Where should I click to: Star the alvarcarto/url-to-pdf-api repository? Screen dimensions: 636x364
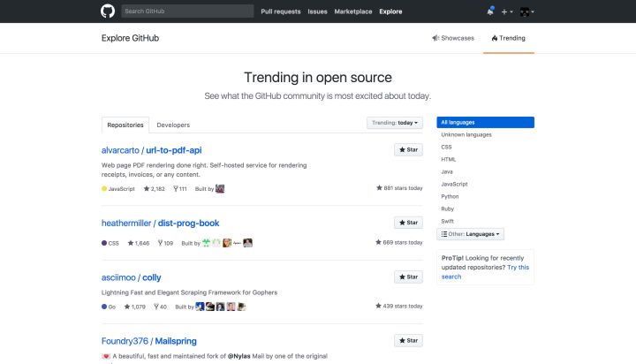click(408, 150)
